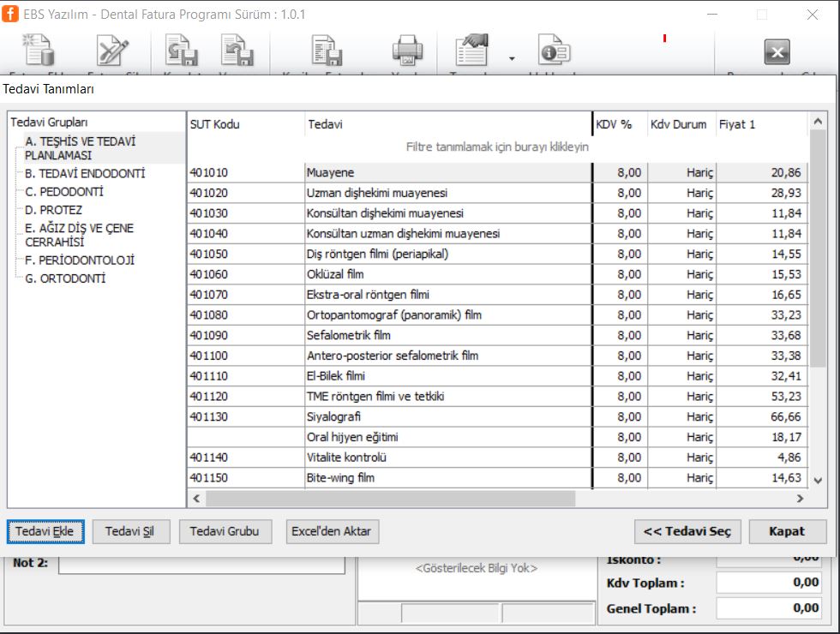Screen dimensions: 840x634
Task: Select 'Konsültan uzman dişhekimi muayenesi' row
Action: [497, 233]
